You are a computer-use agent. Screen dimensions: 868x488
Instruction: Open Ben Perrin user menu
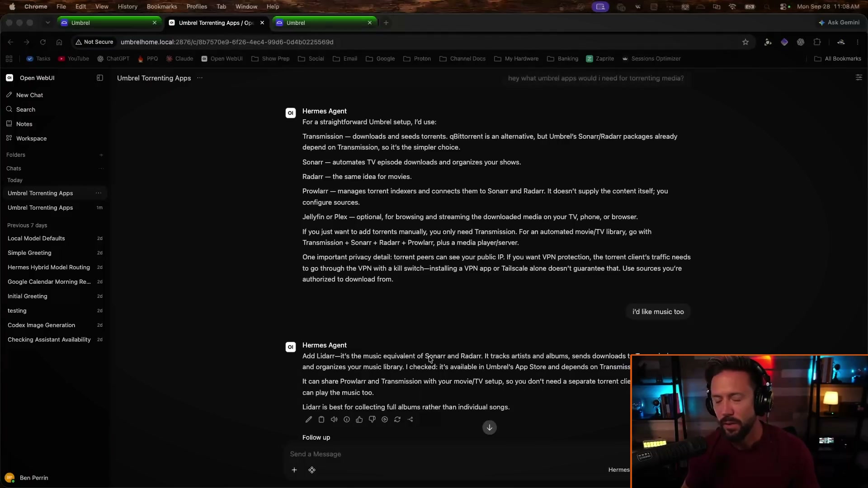coord(27,478)
